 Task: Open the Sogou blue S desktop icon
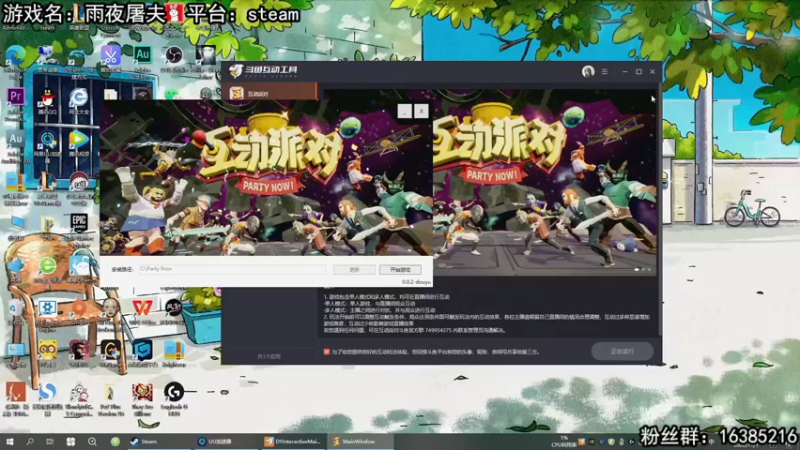tap(47, 392)
